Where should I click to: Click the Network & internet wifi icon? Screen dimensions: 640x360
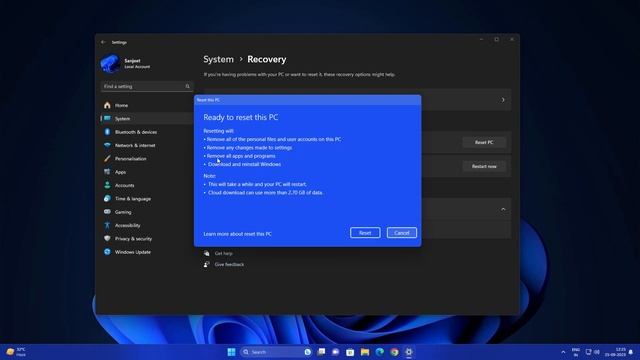107,145
